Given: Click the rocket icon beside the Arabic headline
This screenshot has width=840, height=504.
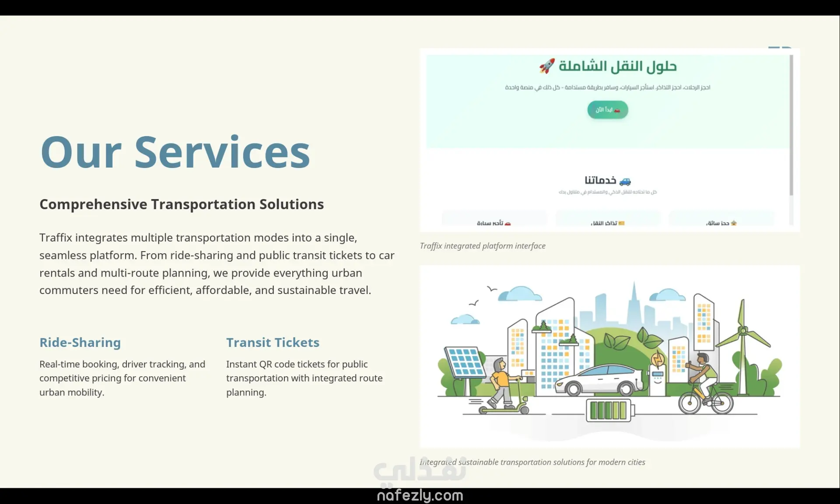Looking at the screenshot, I should point(547,66).
